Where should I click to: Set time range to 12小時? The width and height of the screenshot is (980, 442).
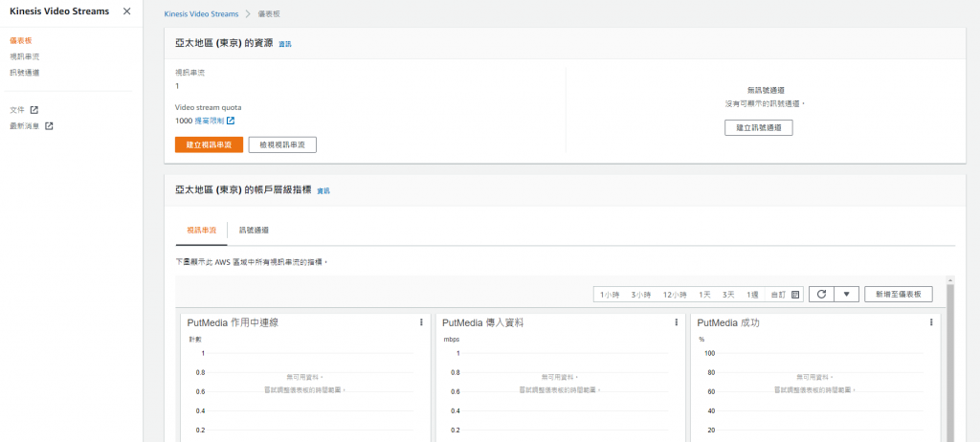675,295
